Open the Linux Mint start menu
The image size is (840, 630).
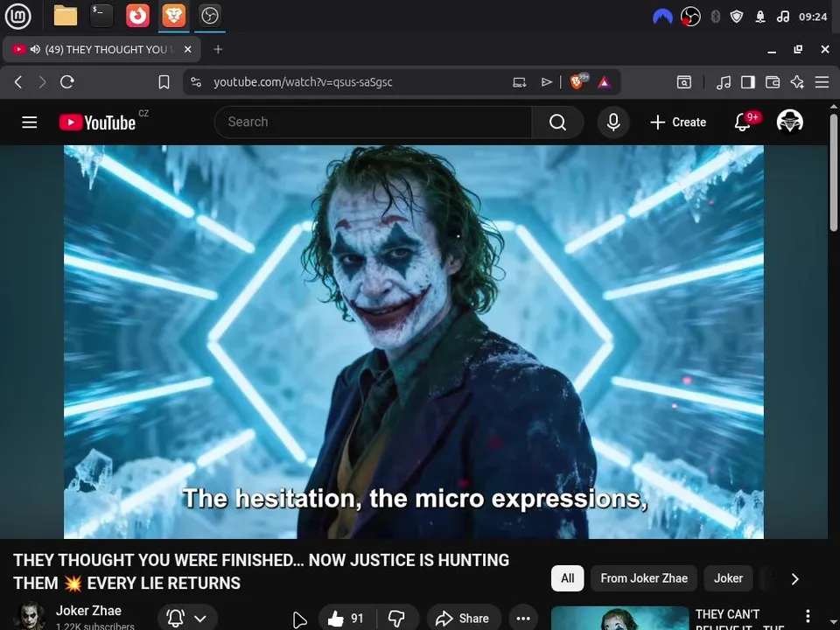point(17,16)
